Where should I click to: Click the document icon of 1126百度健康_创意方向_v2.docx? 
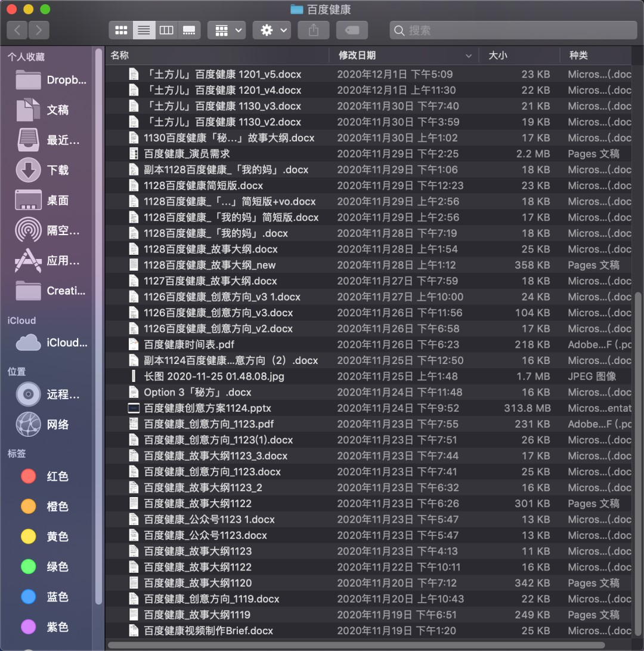click(x=134, y=328)
